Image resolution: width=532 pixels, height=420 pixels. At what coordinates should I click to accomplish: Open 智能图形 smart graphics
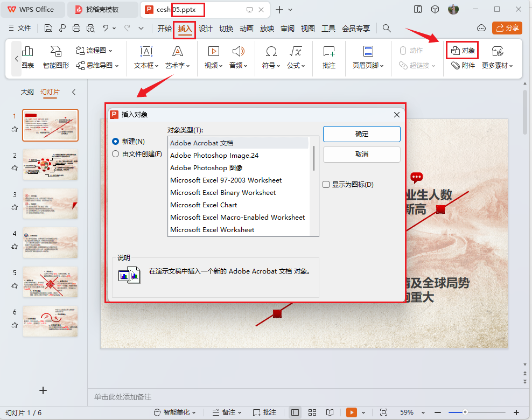point(56,57)
